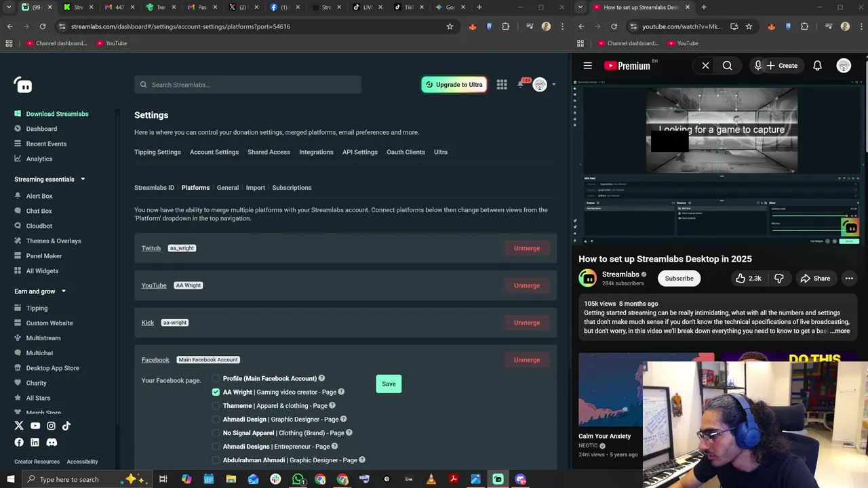This screenshot has height=488, width=868.
Task: Open Streamlabs YouTube social icon in sidebar footer
Action: pyautogui.click(x=35, y=426)
